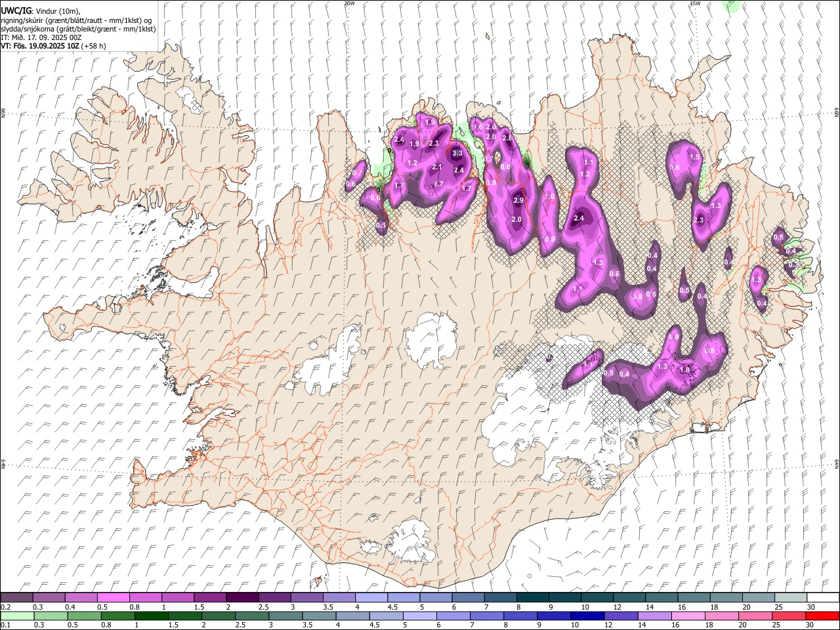Click the '2.8' precipitation value on the map
The image size is (840, 630).
507,138
